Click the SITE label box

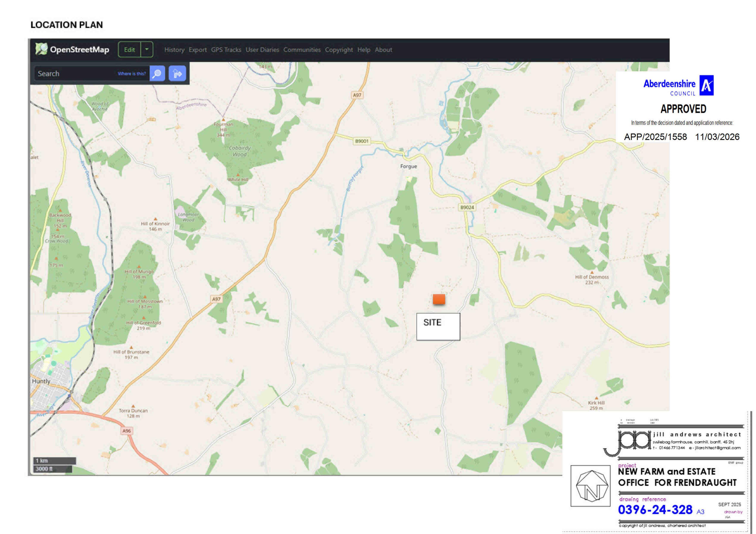pos(438,326)
